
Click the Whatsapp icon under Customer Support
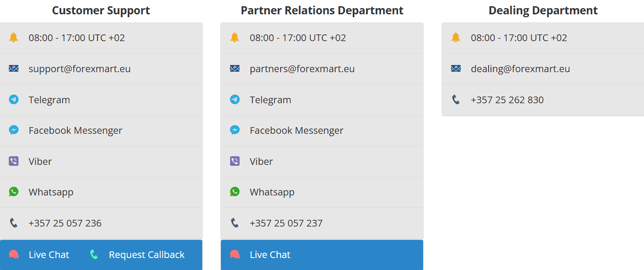pyautogui.click(x=14, y=192)
